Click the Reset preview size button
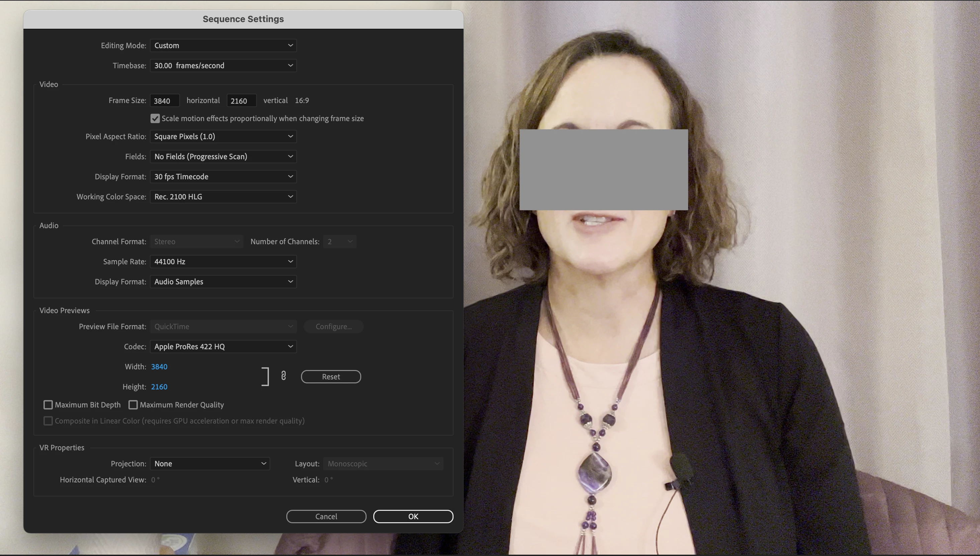 pyautogui.click(x=330, y=377)
